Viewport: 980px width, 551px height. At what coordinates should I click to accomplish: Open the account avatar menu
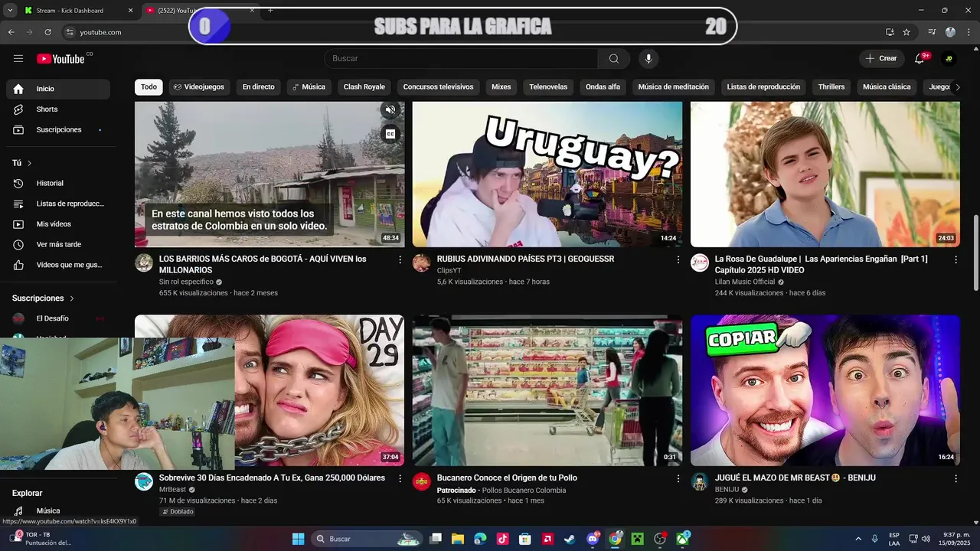pos(949,59)
